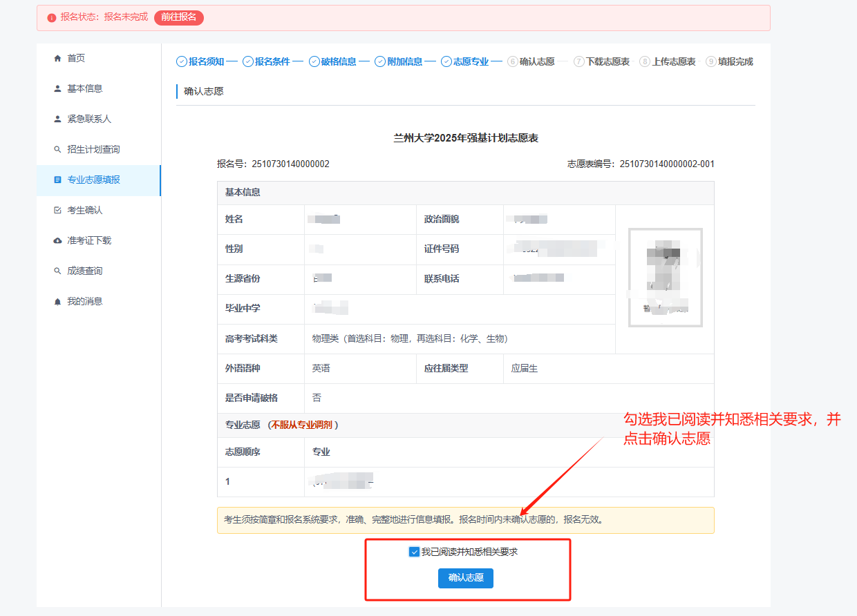Click the home icon in sidebar
Image resolution: width=857 pixels, height=616 pixels.
[x=57, y=59]
